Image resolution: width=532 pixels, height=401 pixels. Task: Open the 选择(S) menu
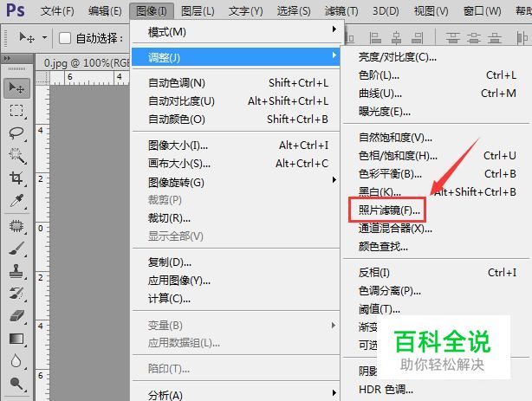coord(294,11)
